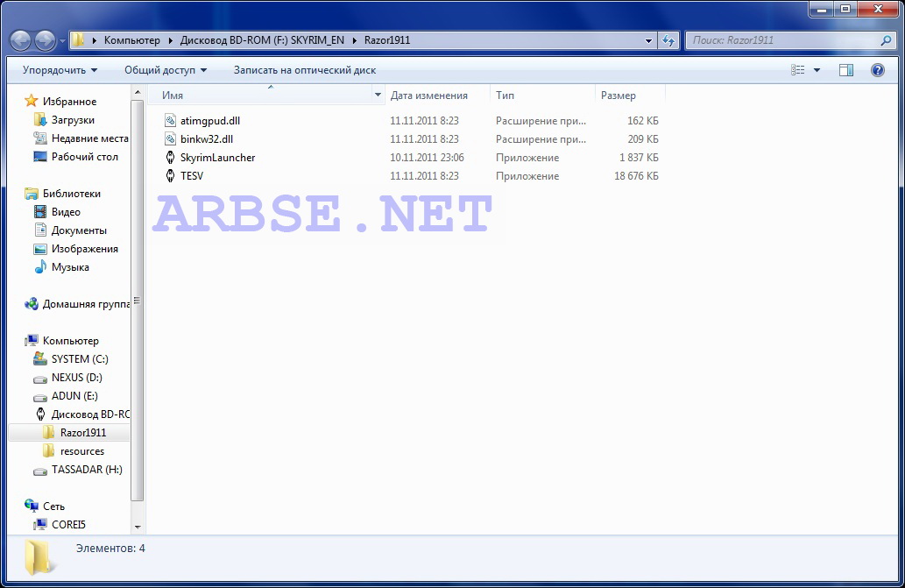Click the Загрузки folder icon
The image size is (905, 588).
pos(39,119)
